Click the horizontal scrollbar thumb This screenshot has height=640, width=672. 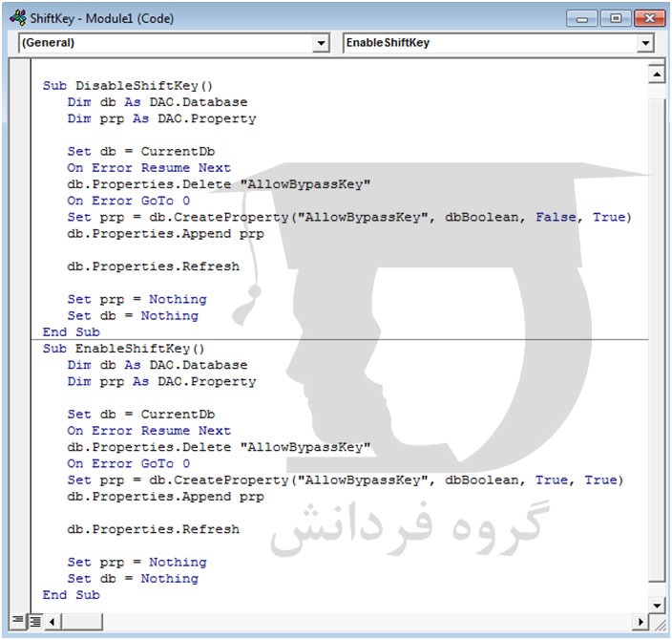(81, 622)
